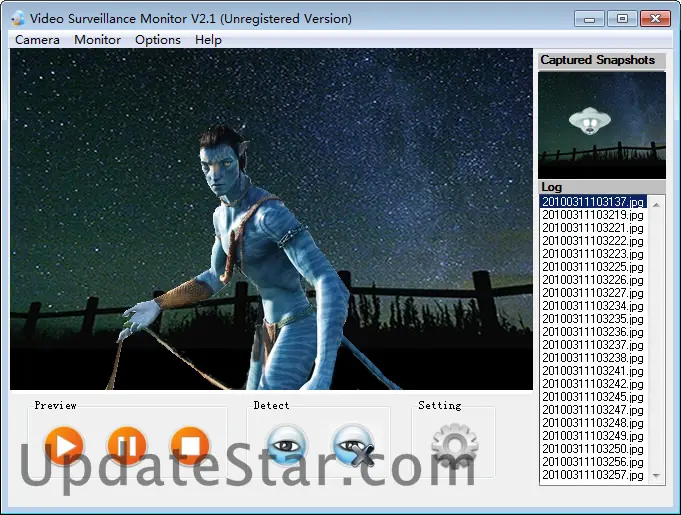The image size is (681, 515).
Task: Select log entry 20100311103221.jpg
Action: 593,228
